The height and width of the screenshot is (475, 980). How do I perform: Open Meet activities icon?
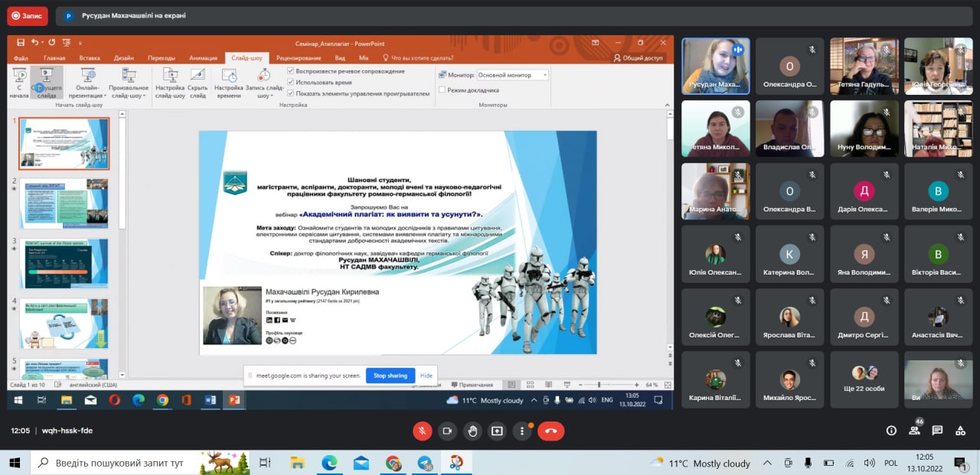coord(960,431)
